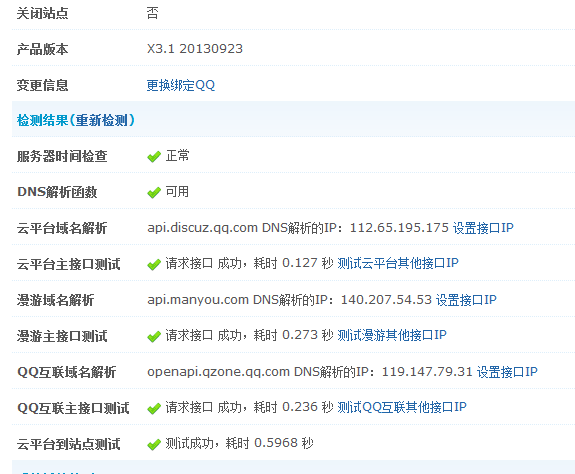575x474 pixels.
Task: Select the version text X3.1 20130923
Action: pos(195,49)
